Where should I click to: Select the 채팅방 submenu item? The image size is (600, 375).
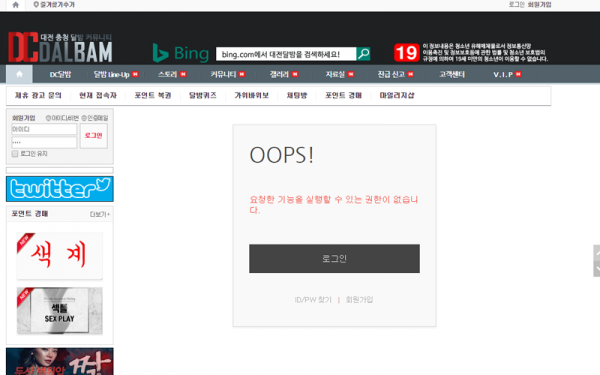point(297,95)
